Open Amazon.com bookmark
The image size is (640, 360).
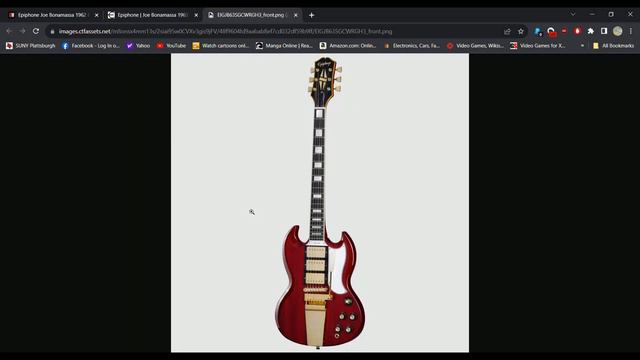348,46
